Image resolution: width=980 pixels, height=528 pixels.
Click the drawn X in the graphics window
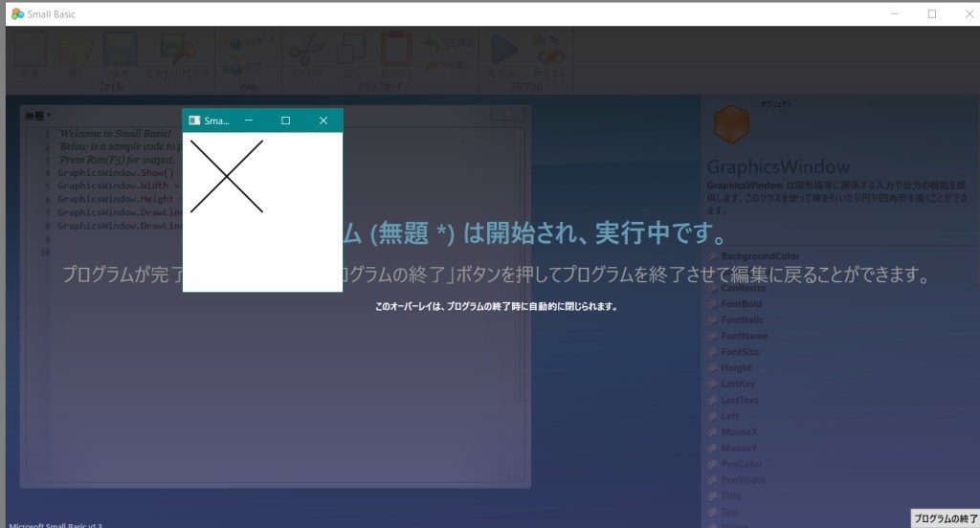[226, 176]
